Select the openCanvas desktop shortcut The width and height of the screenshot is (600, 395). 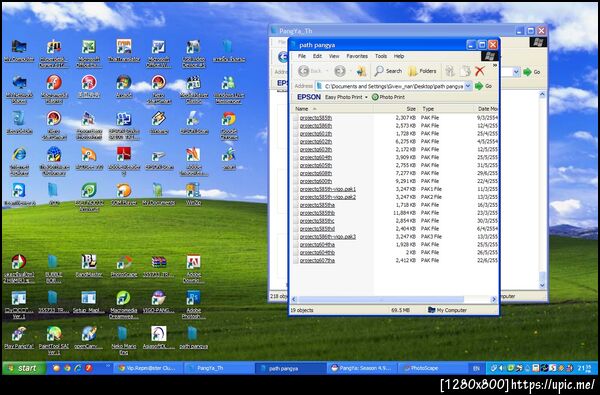[89, 337]
